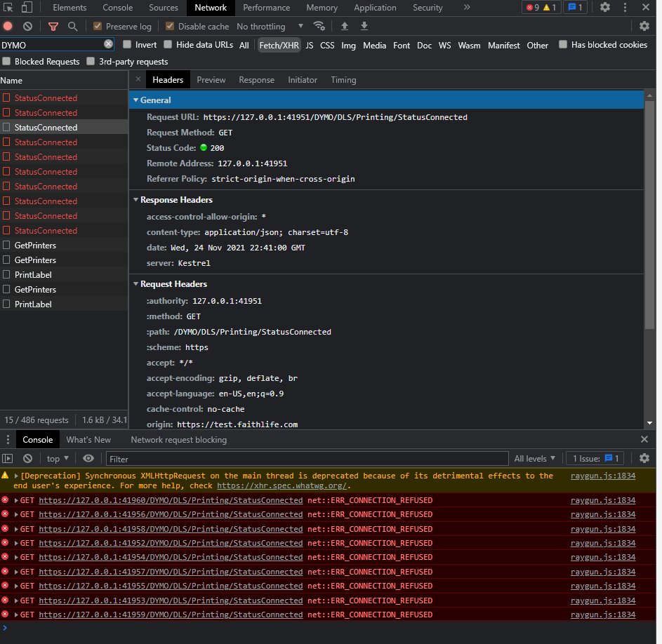Open network search magnifier
Viewport: 662px width, 644px height.
coord(72,26)
